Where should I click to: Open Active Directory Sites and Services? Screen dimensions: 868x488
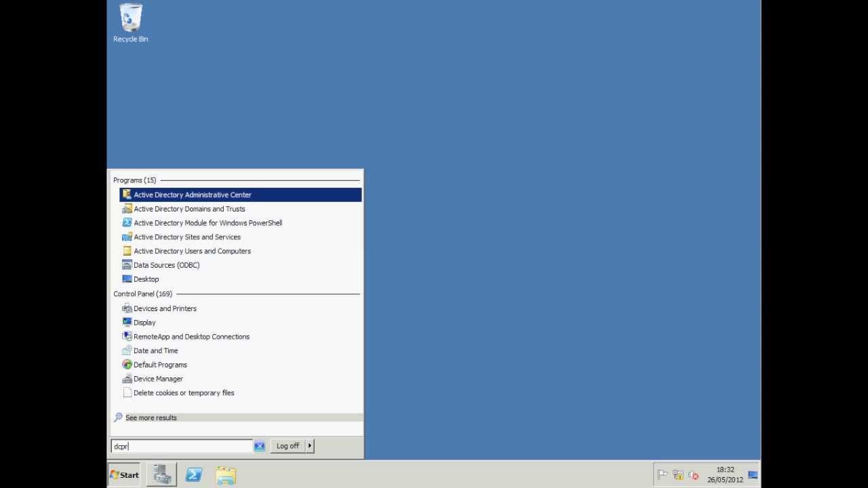(241, 237)
